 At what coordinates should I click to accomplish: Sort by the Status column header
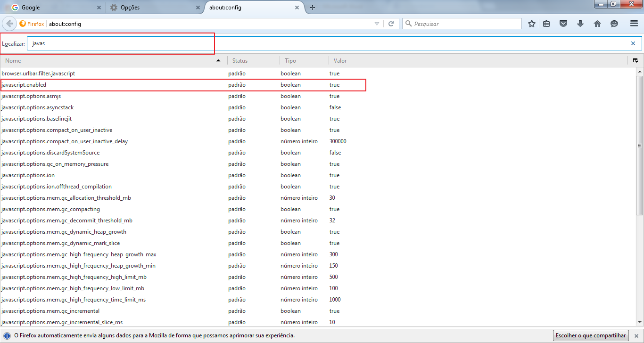pyautogui.click(x=253, y=60)
